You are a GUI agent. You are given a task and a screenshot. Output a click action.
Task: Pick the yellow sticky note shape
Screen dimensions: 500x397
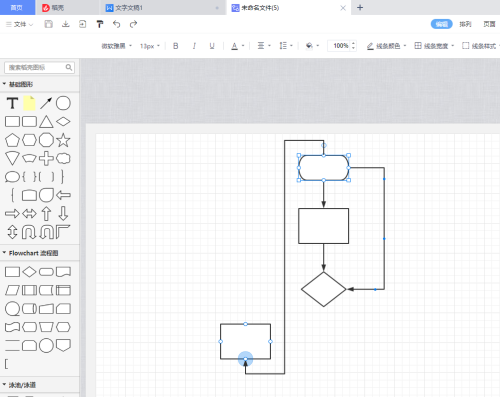pyautogui.click(x=29, y=103)
